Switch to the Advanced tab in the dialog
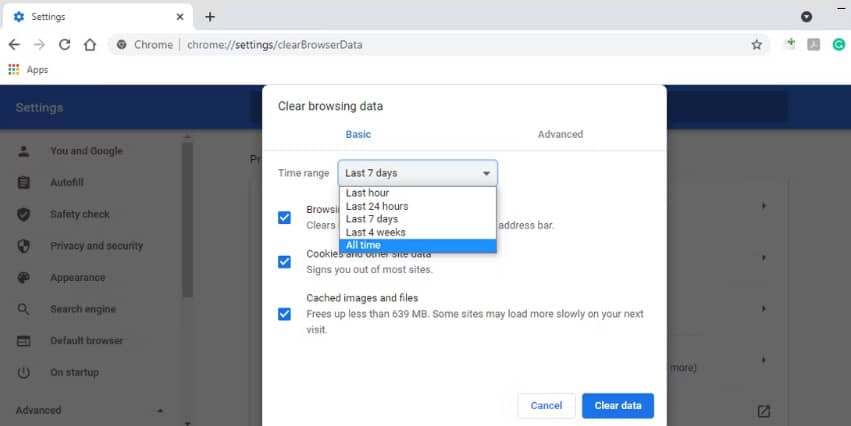Viewport: 851px width, 426px height. click(x=560, y=134)
